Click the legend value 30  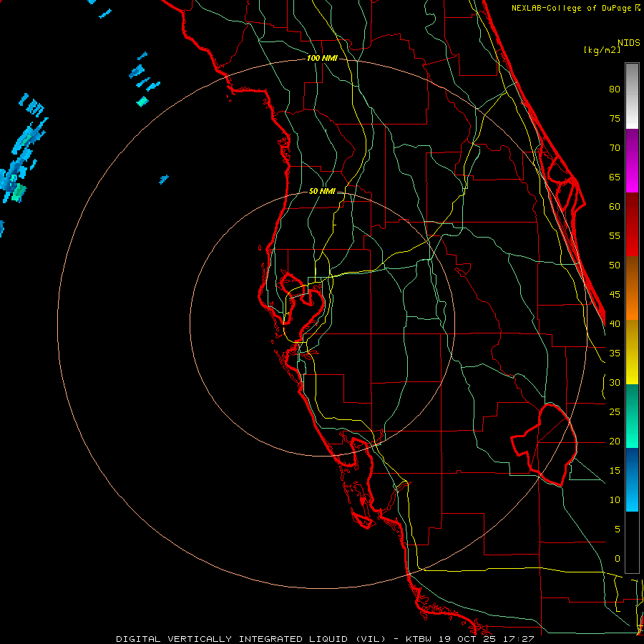tap(615, 382)
